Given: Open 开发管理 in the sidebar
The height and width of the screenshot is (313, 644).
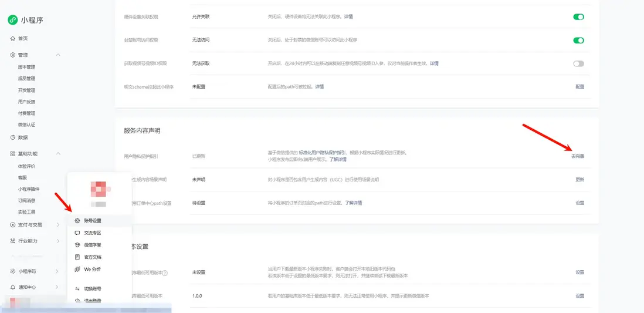Looking at the screenshot, I should 27,90.
